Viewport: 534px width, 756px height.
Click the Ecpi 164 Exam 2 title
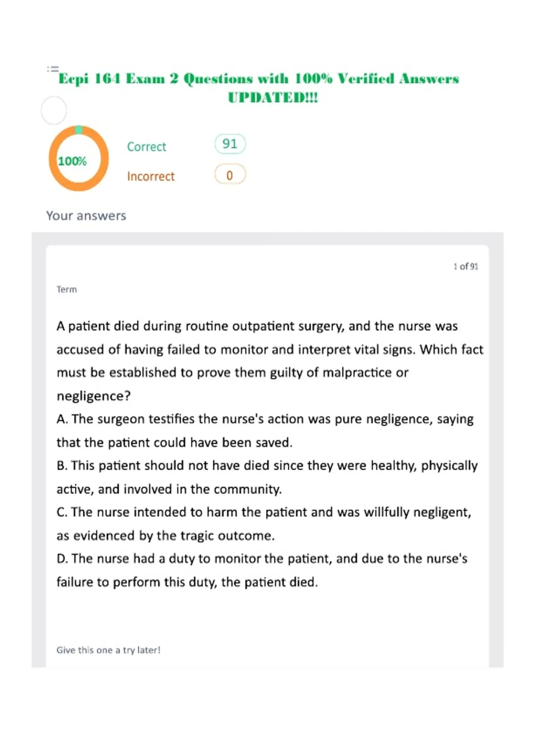click(x=259, y=79)
